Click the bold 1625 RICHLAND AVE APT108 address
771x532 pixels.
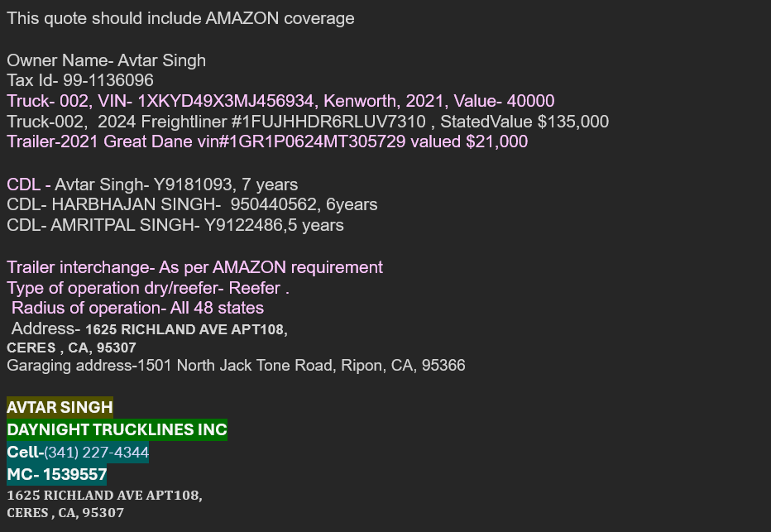[x=186, y=329]
